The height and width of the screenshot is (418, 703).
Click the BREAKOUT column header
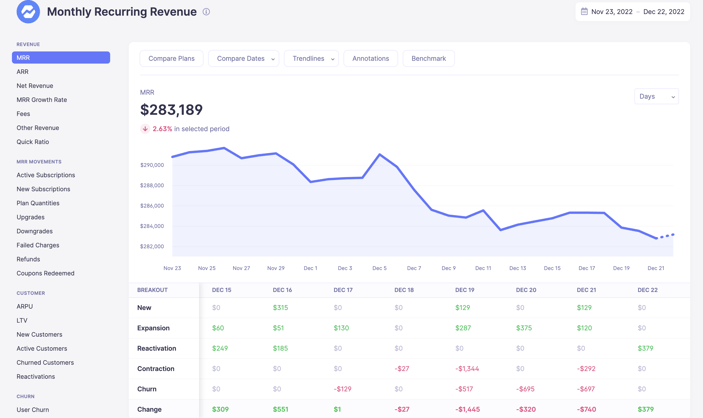[152, 290]
